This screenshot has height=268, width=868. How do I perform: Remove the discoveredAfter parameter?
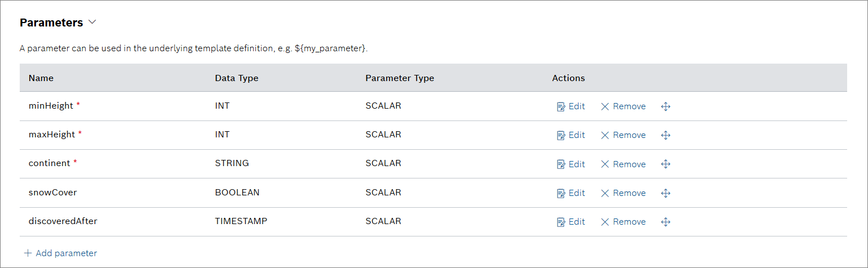click(x=623, y=222)
